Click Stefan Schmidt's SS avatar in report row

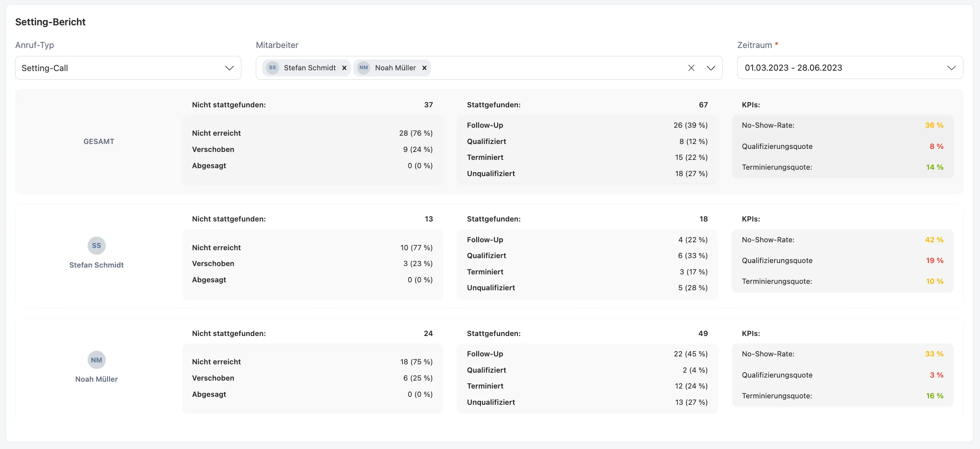tap(97, 245)
